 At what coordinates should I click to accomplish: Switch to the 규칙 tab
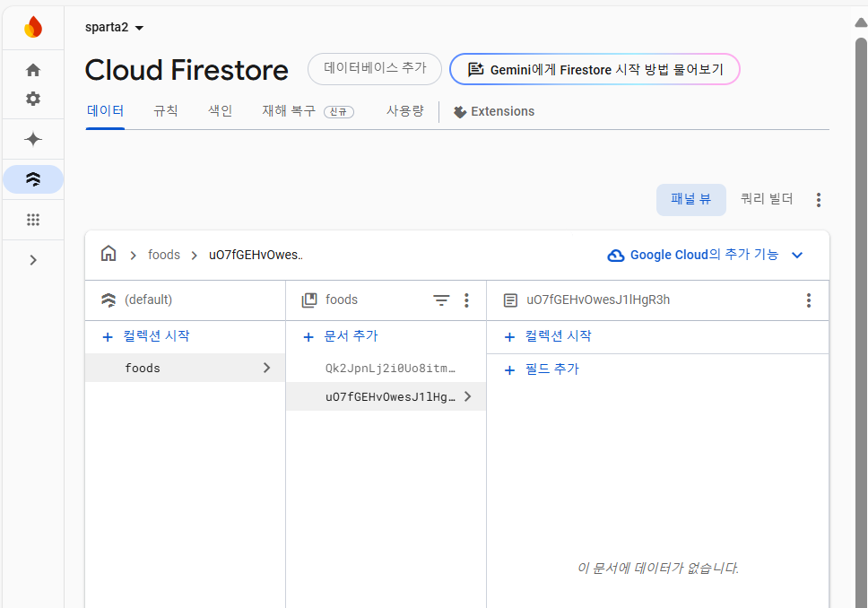pyautogui.click(x=166, y=110)
